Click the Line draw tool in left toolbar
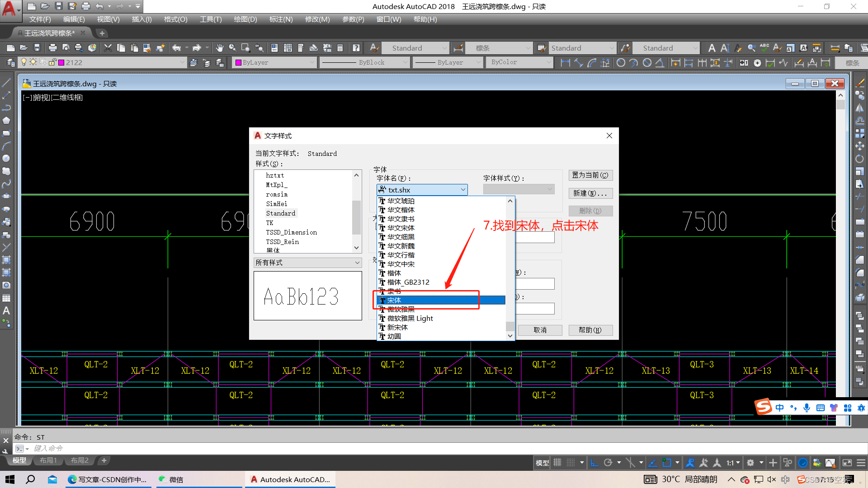The image size is (868, 488). tap(6, 83)
